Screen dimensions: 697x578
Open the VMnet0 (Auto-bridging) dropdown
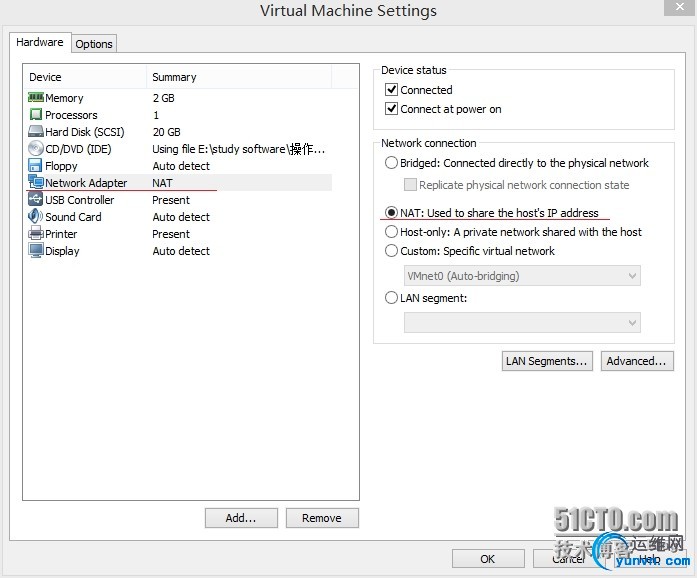pos(522,276)
